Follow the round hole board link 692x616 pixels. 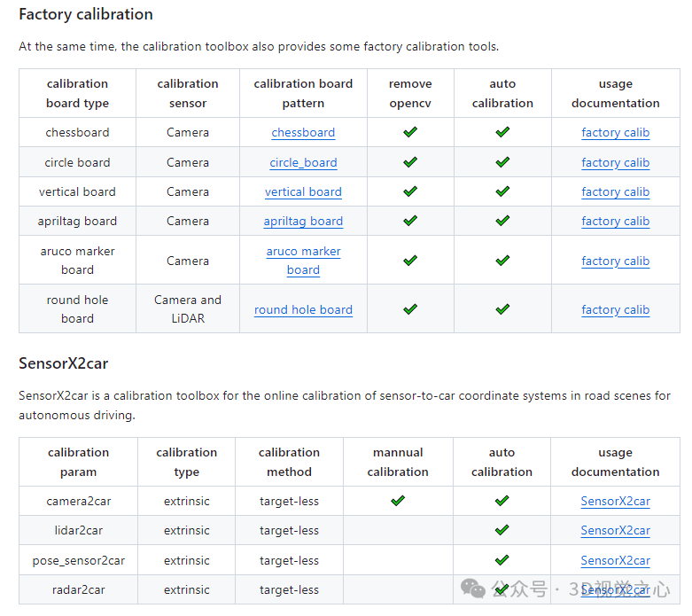303,310
